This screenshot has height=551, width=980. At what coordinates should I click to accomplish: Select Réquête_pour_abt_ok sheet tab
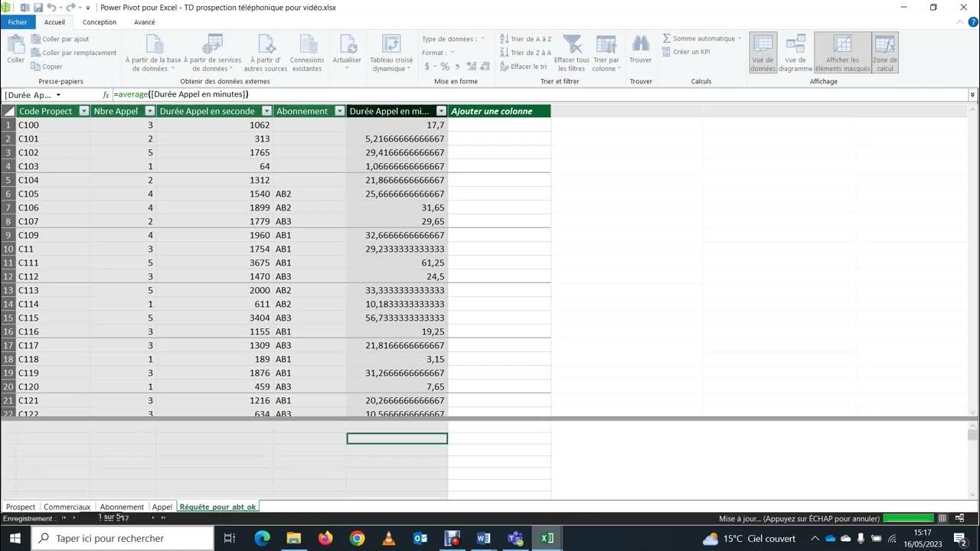[218, 507]
